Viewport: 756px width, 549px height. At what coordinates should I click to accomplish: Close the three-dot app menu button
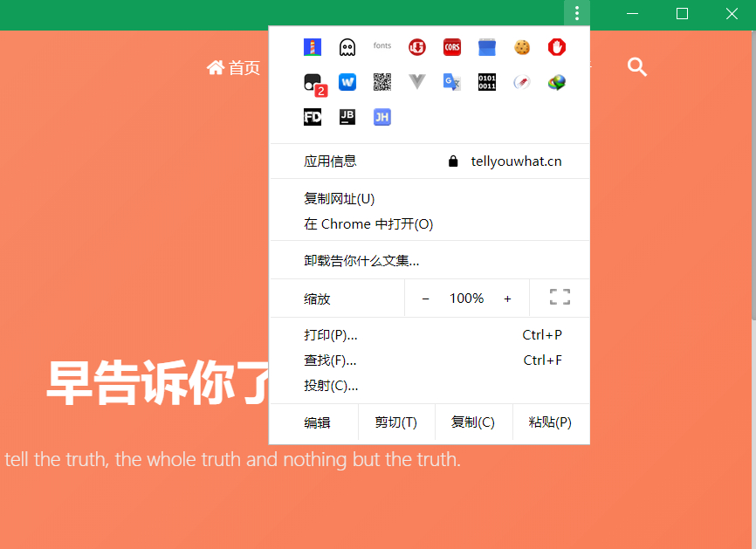click(x=577, y=13)
